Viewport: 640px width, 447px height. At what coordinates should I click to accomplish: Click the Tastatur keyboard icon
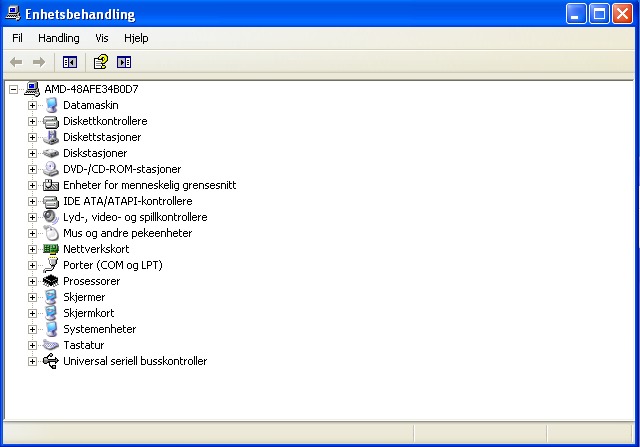click(x=51, y=345)
